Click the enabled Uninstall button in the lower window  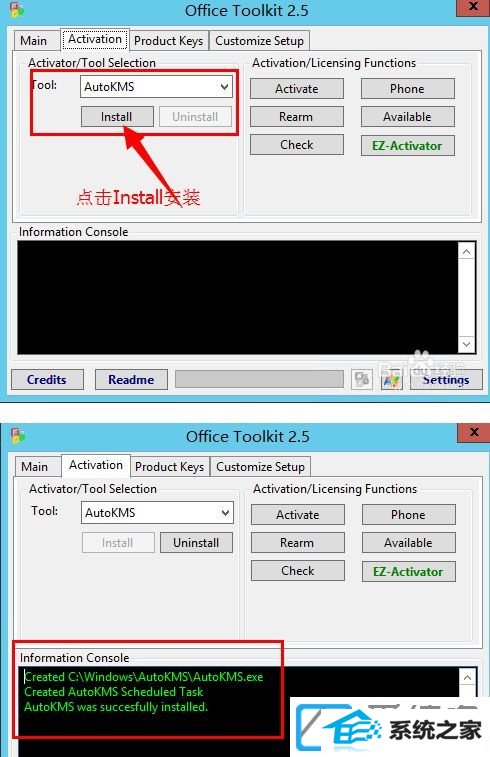coord(196,543)
